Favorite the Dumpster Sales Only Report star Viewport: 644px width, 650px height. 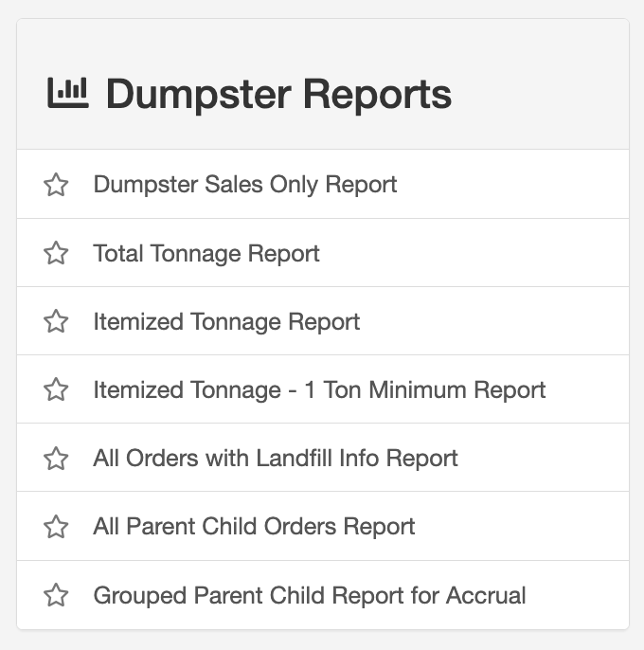tap(57, 185)
